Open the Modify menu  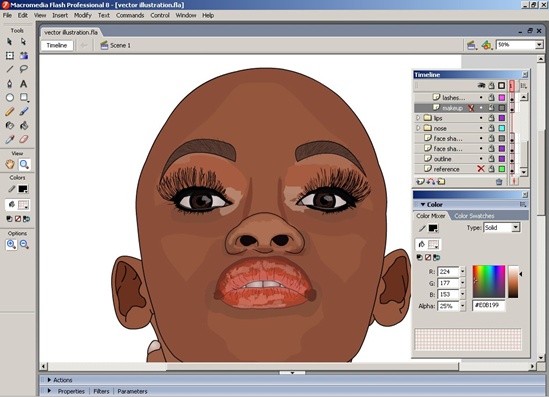pyautogui.click(x=83, y=15)
